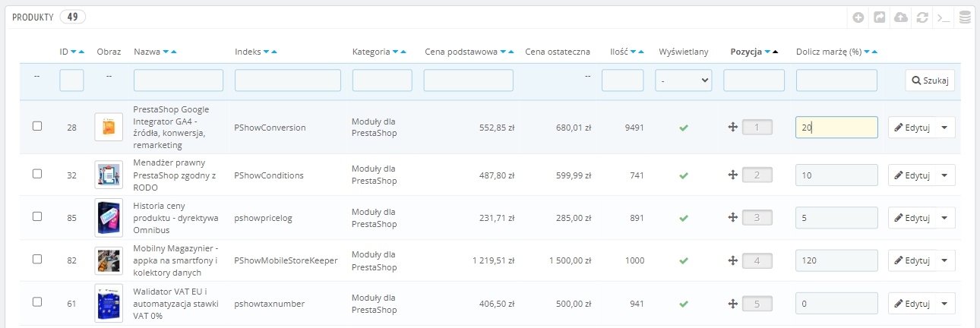Open thumbnail of Mobilny Magazynier product
980x328 pixels.
pos(109,260)
